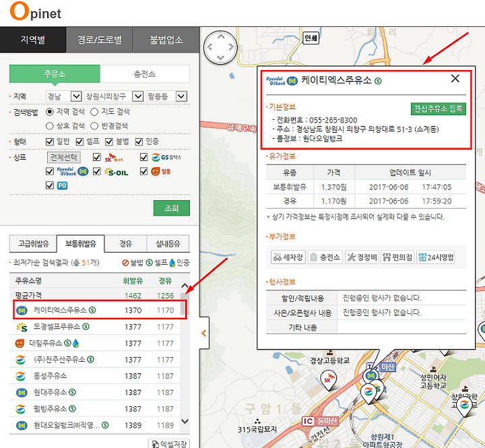The width and height of the screenshot is (485, 448).
Task: Click the results list scroll-up arrow
Action: (x=185, y=286)
